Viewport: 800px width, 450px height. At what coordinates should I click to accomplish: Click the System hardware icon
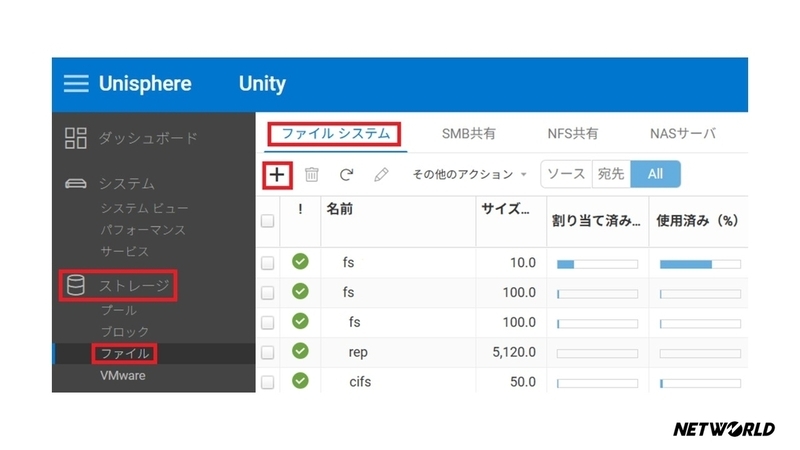pos(76,184)
